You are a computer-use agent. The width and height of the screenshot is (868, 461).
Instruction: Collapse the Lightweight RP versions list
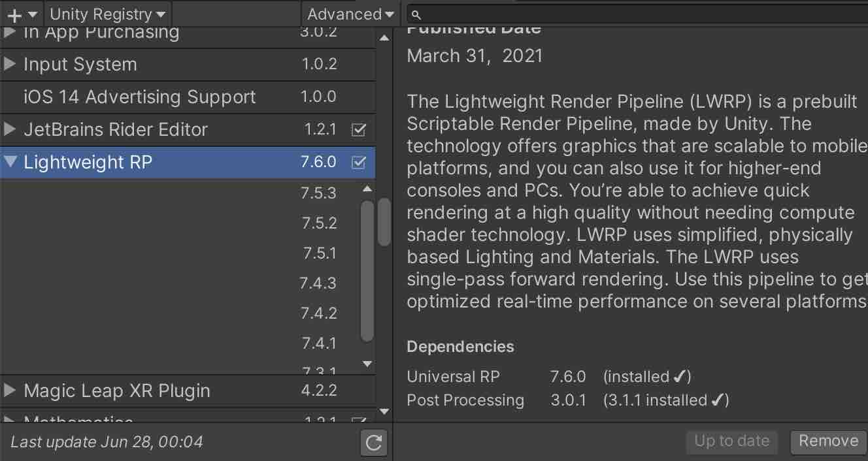9,162
